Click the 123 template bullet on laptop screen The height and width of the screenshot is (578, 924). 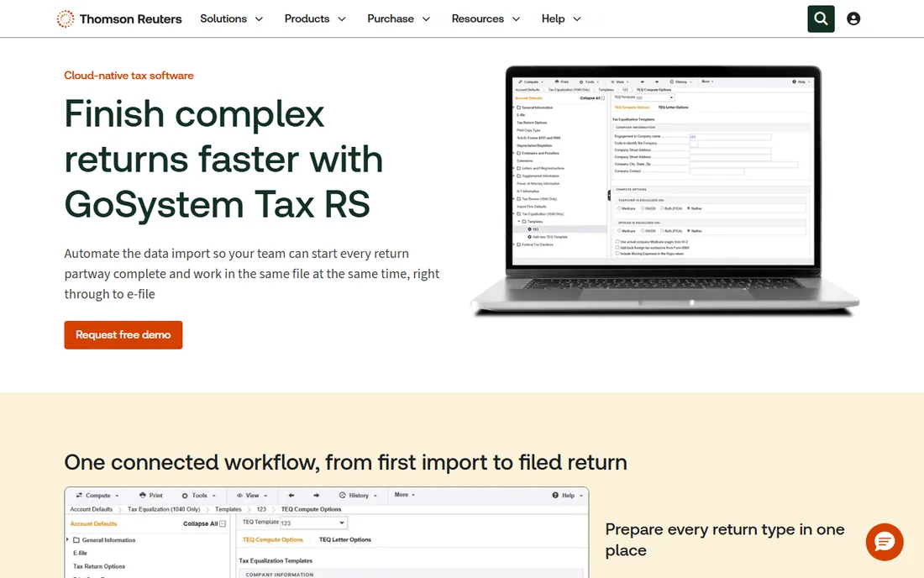[530, 229]
